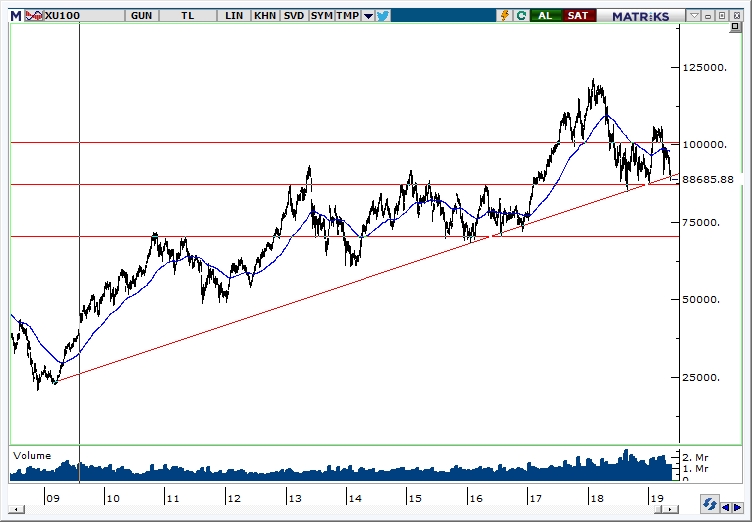Click the 10 year label on time axis
The height and width of the screenshot is (522, 752).
(113, 498)
